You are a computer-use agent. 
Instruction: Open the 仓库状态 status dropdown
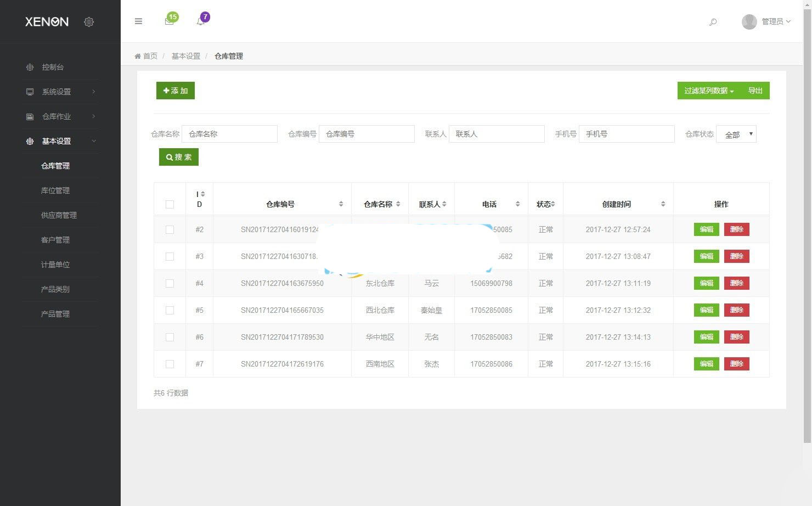(x=736, y=133)
